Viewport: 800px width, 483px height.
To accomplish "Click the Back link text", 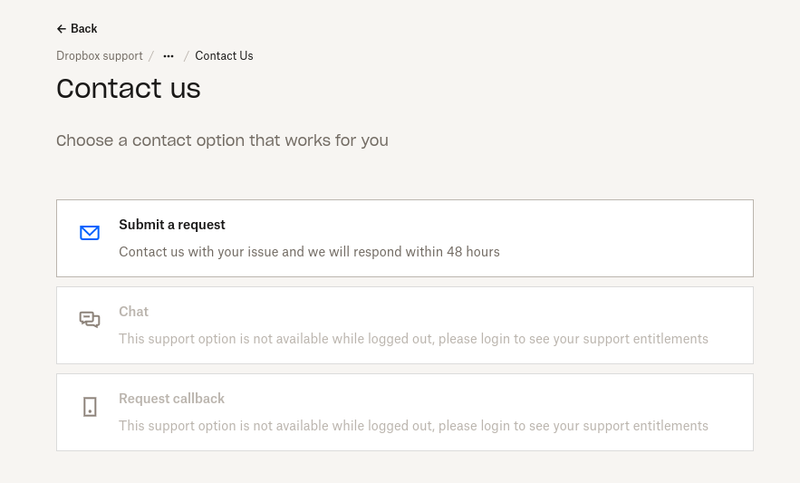I will (x=84, y=29).
